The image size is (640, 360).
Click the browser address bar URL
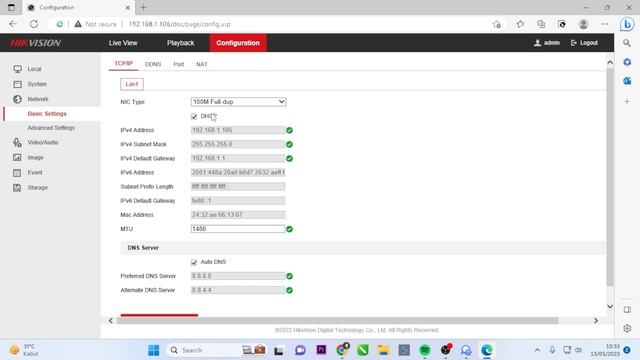coord(180,24)
